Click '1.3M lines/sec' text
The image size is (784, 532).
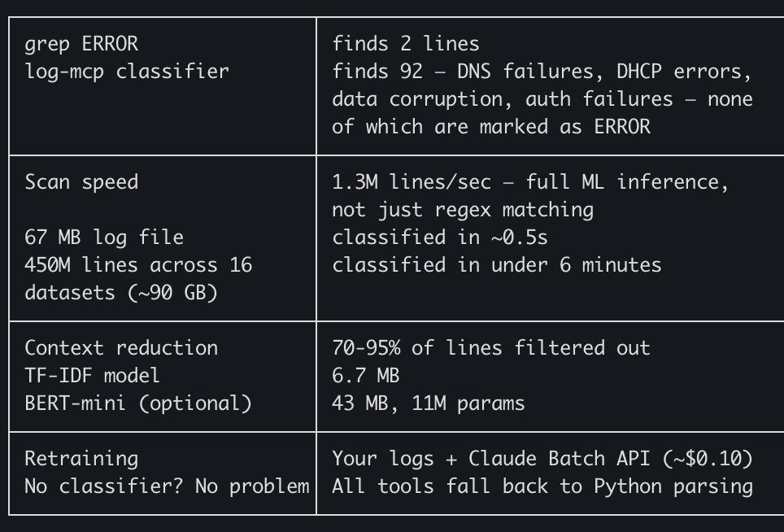[412, 182]
